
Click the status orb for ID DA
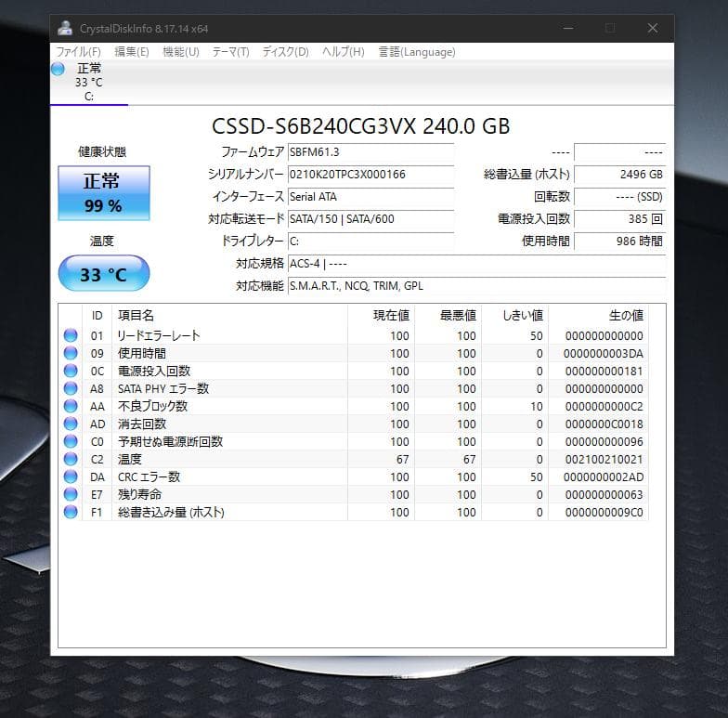(71, 476)
